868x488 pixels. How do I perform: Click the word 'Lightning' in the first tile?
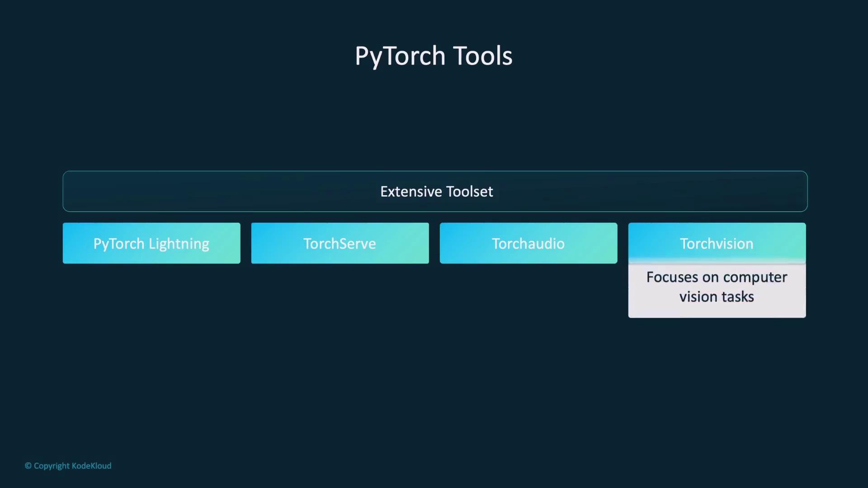click(x=179, y=244)
